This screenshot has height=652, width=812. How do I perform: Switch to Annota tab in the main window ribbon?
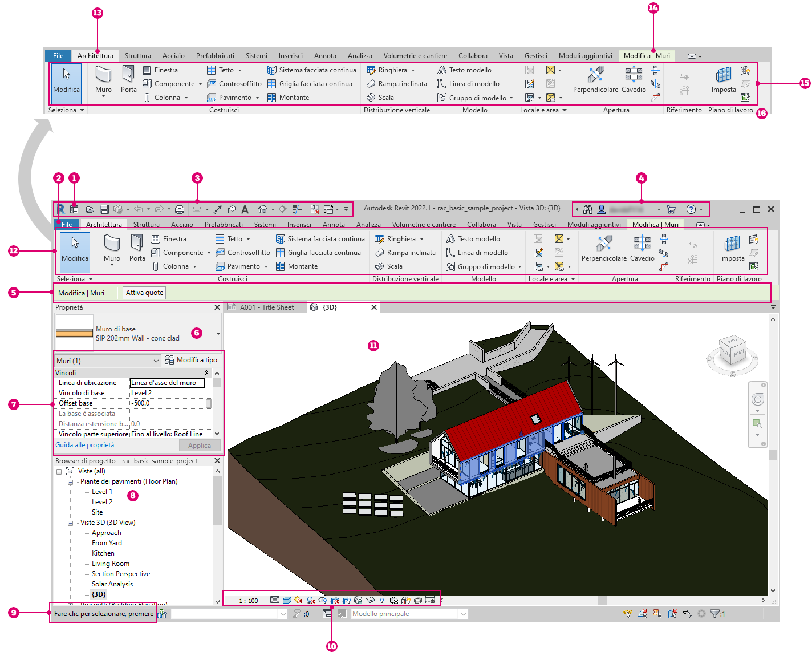[334, 225]
